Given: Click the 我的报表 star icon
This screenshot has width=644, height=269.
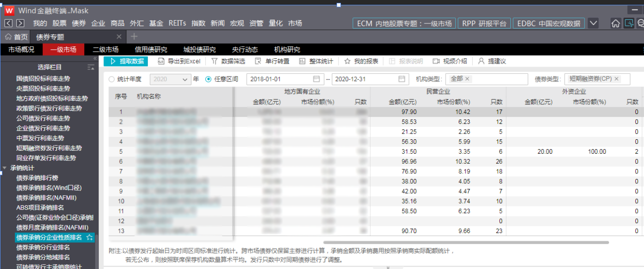Looking at the screenshot, I should click(348, 61).
